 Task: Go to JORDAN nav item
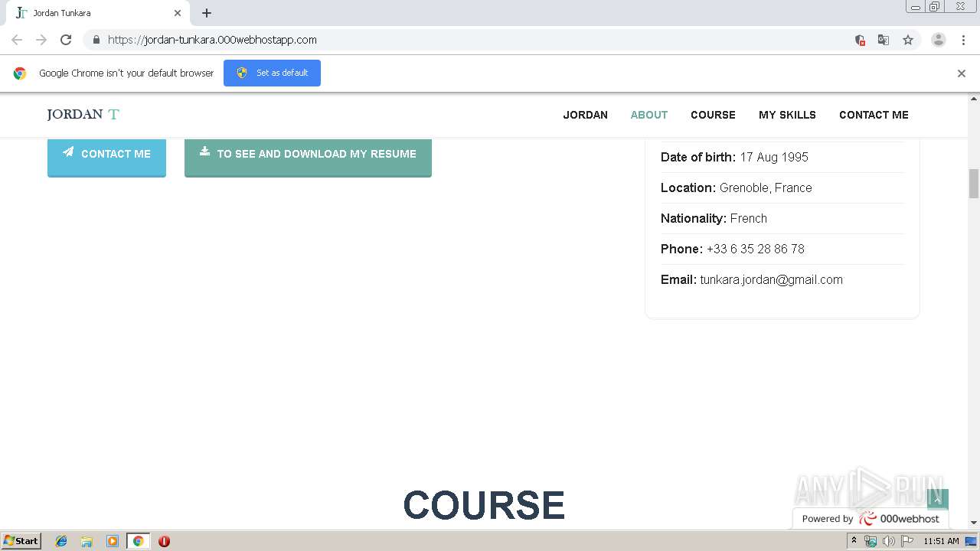tap(586, 115)
